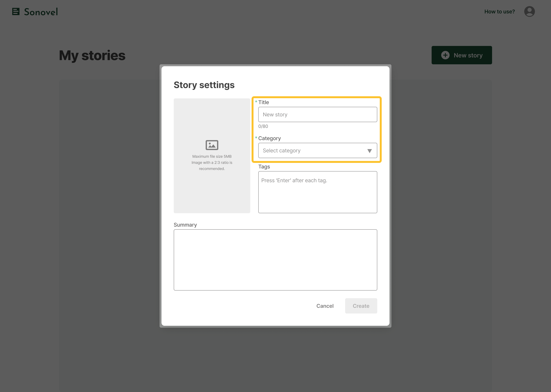Click into the Tags input box

pyautogui.click(x=317, y=192)
